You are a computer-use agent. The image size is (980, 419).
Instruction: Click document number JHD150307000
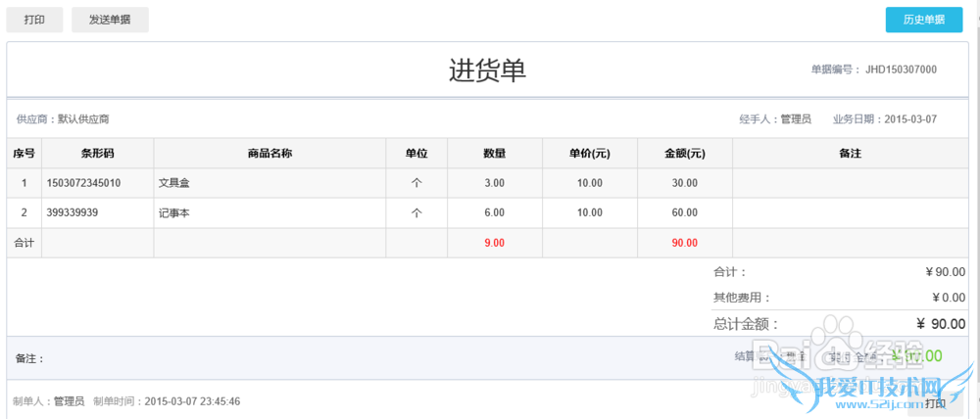[x=903, y=70]
